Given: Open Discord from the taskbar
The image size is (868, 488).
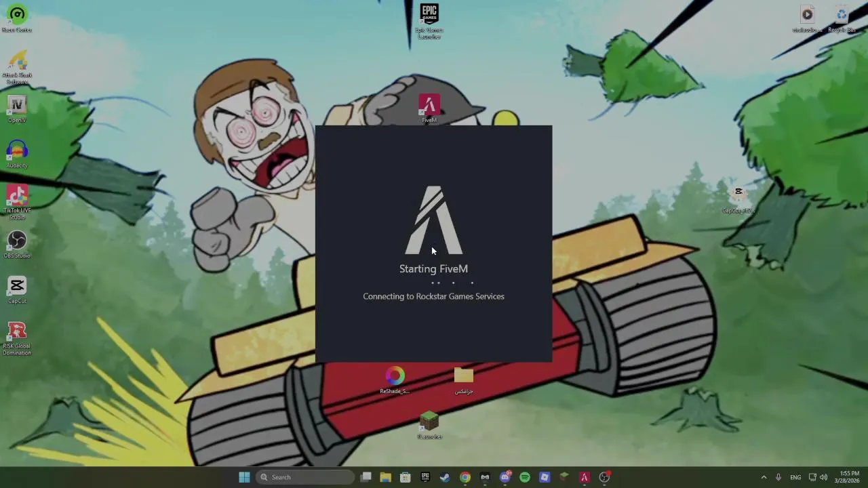Looking at the screenshot, I should 505,477.
